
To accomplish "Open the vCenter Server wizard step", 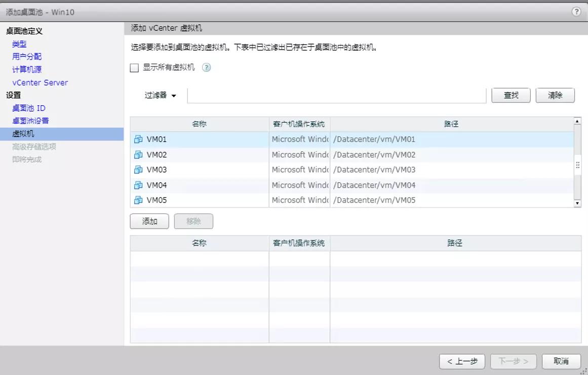I will [39, 82].
